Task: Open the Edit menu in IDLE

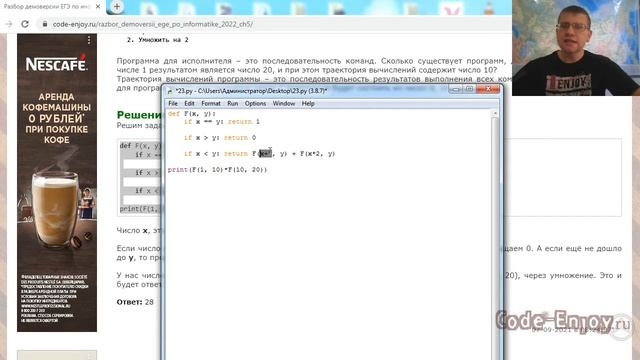Action: pos(189,104)
